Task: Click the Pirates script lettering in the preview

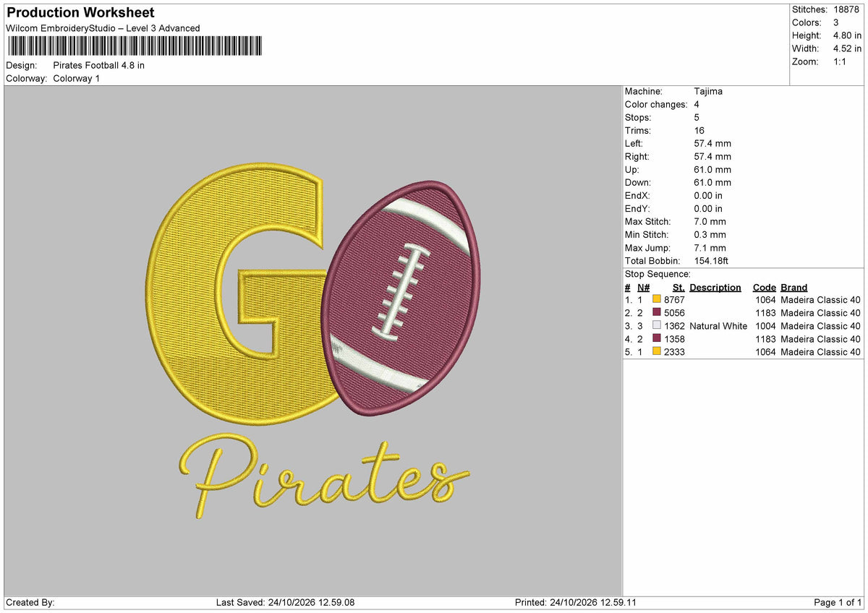Action: pyautogui.click(x=323, y=476)
